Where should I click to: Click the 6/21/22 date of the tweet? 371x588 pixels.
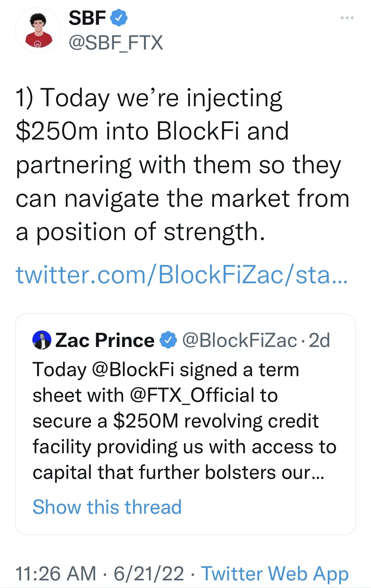[149, 573]
